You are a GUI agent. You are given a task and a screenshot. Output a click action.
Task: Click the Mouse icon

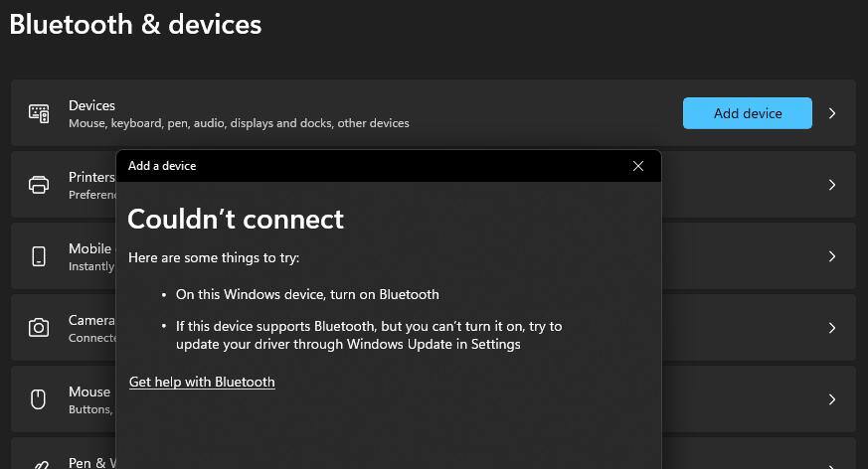pyautogui.click(x=39, y=399)
